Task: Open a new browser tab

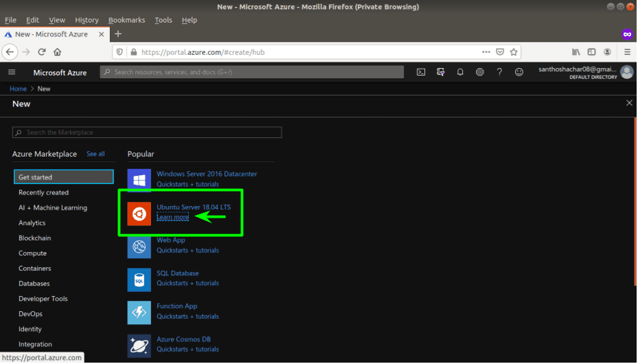Action: click(118, 34)
